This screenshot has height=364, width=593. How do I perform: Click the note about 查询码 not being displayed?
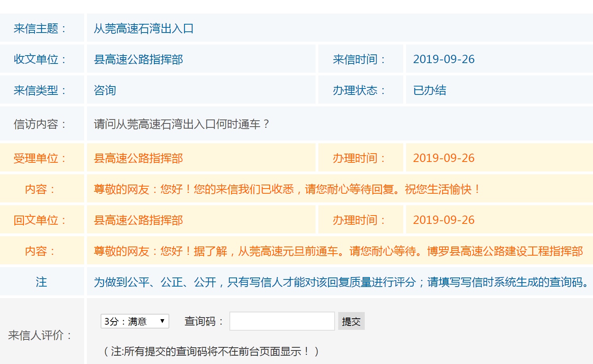(x=211, y=351)
